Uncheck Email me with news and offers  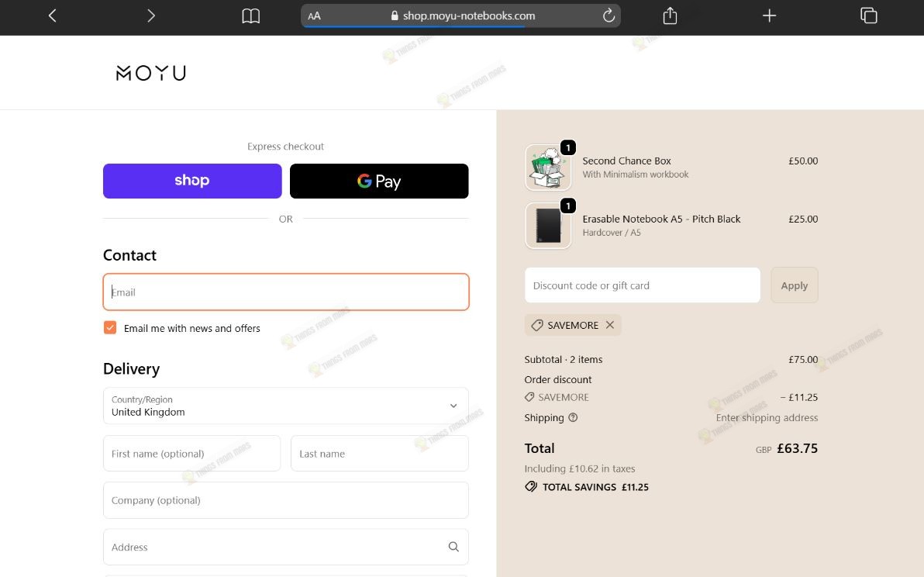(x=110, y=328)
